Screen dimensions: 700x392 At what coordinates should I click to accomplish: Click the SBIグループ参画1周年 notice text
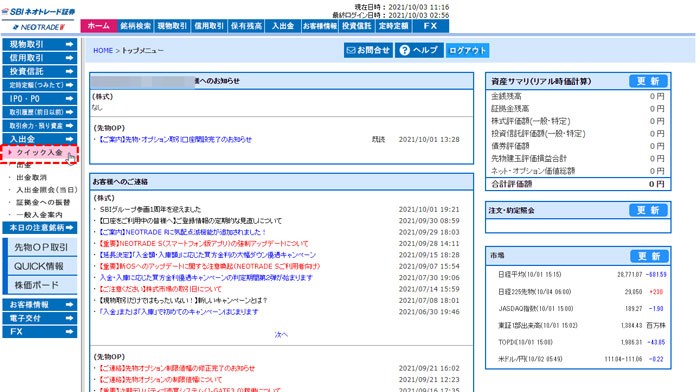coord(150,209)
